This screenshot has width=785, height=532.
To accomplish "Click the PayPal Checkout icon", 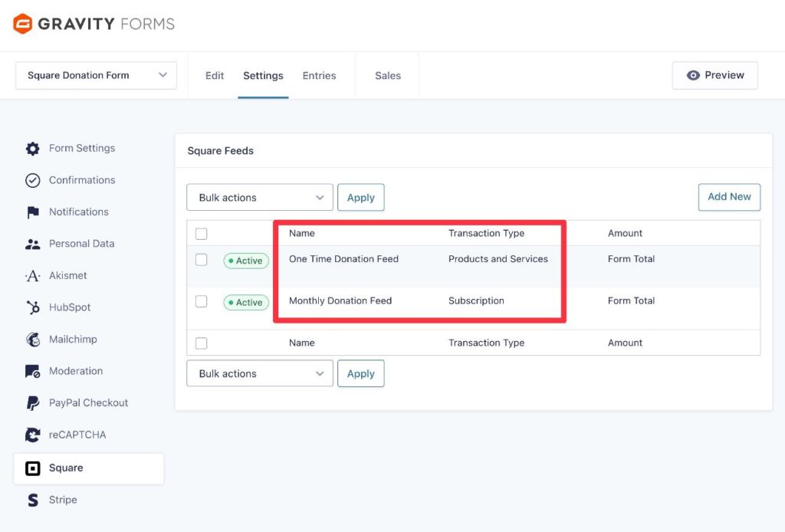I will 32,403.
